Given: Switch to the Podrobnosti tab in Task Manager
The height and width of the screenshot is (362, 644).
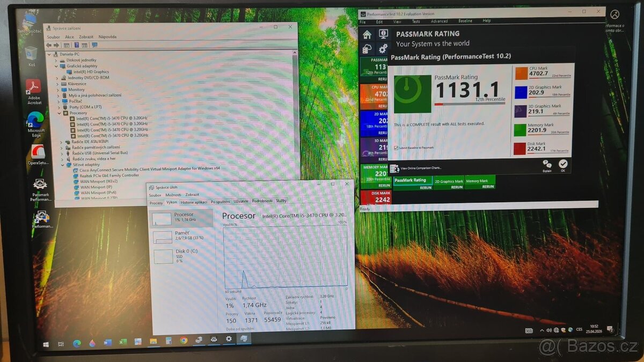Looking at the screenshot, I should [x=262, y=201].
